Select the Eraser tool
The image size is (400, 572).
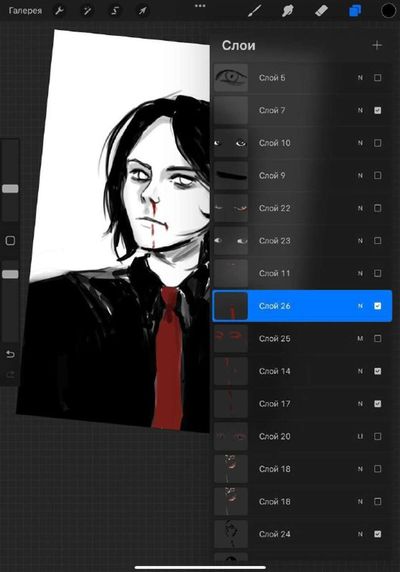(x=321, y=11)
